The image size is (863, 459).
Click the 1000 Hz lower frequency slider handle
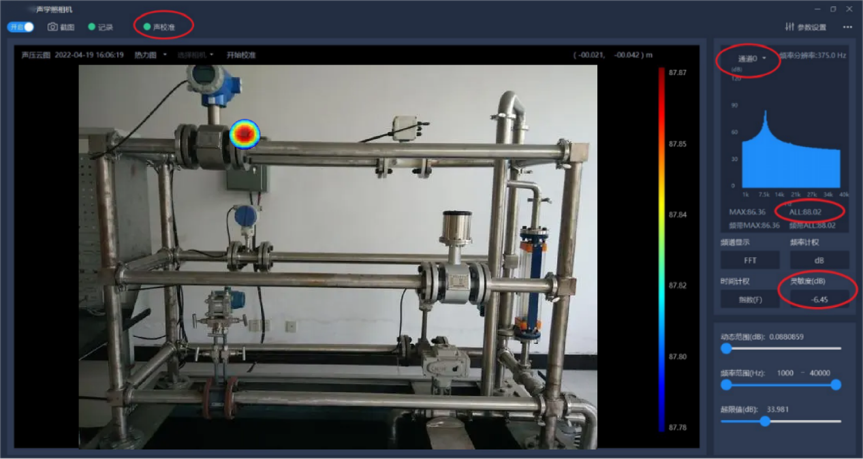tap(727, 385)
